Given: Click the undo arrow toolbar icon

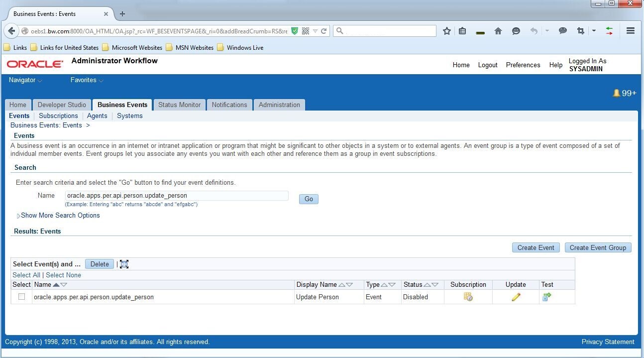Looking at the screenshot, I should tap(534, 31).
